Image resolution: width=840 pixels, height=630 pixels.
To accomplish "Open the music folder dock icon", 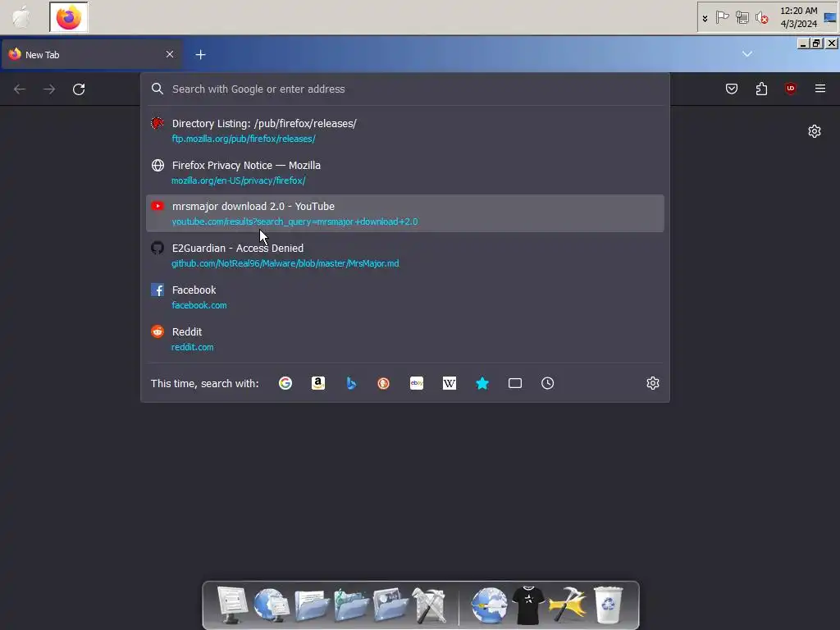I will [351, 605].
